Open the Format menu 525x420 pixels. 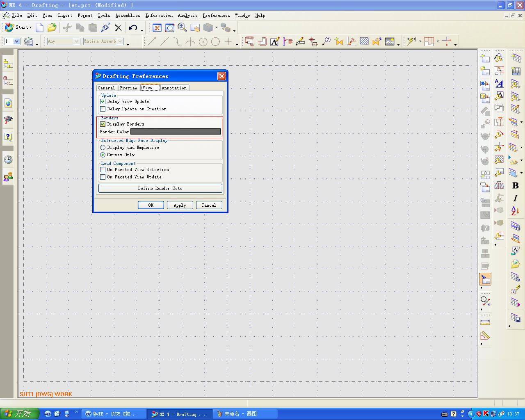[85, 16]
